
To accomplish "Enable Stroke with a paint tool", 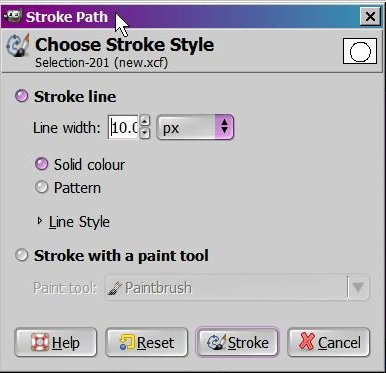I will pos(22,256).
